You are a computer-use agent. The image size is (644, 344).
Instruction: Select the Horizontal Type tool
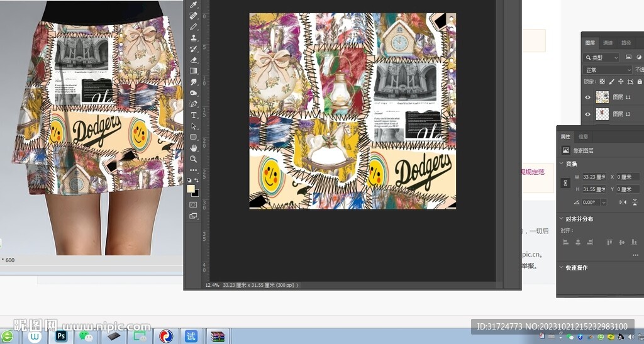tap(194, 115)
